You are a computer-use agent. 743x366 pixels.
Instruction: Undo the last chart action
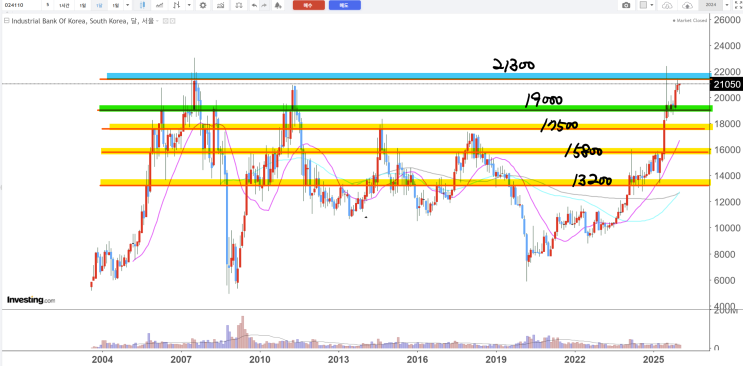click(254, 5)
